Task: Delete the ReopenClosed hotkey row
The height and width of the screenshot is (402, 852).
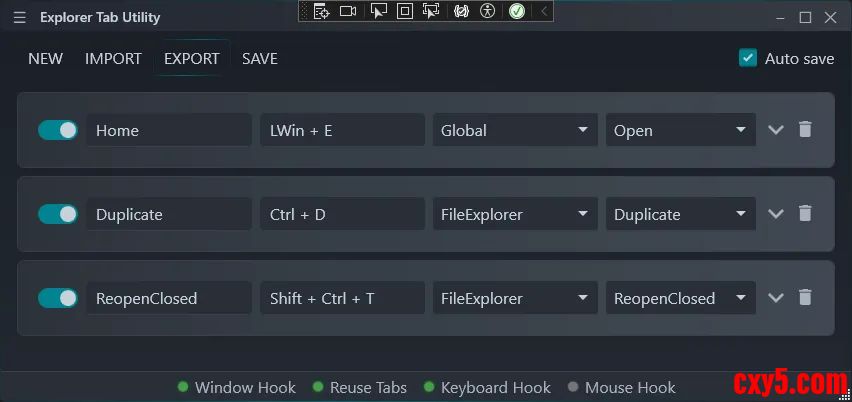Action: 805,298
